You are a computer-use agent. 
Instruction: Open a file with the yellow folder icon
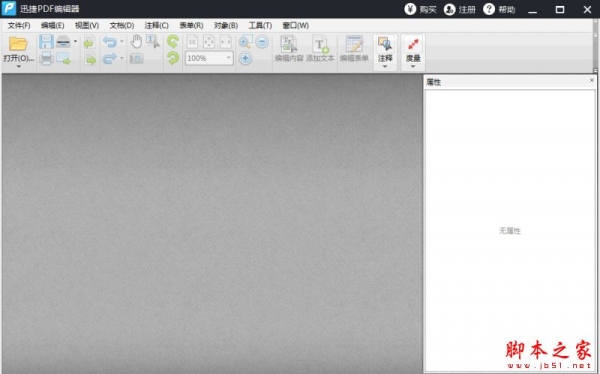click(x=18, y=44)
